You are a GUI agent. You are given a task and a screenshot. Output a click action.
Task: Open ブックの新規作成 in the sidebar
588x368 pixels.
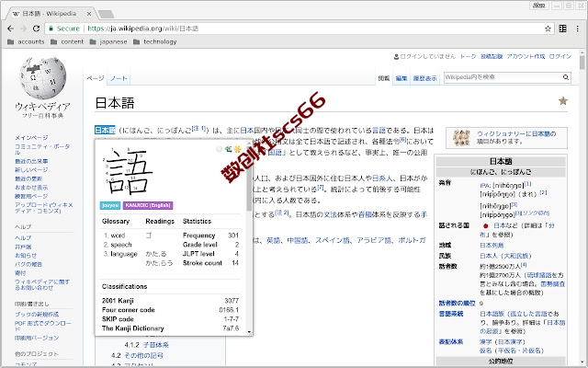tap(37, 315)
